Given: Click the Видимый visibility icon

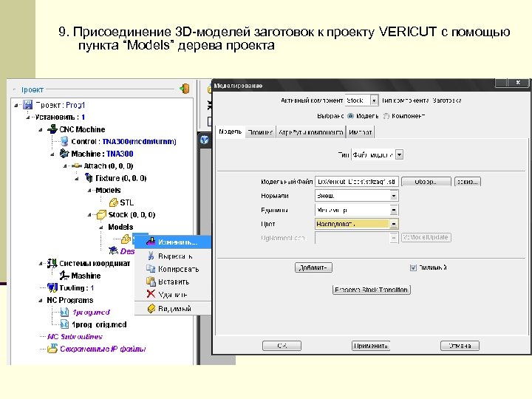Looking at the screenshot, I should pos(151,308).
